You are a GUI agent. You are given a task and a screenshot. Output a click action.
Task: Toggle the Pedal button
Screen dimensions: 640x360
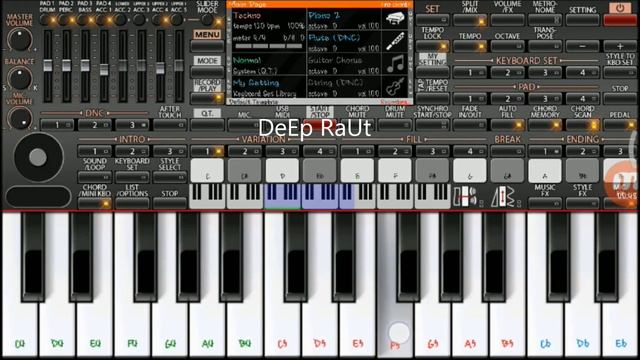point(620,125)
